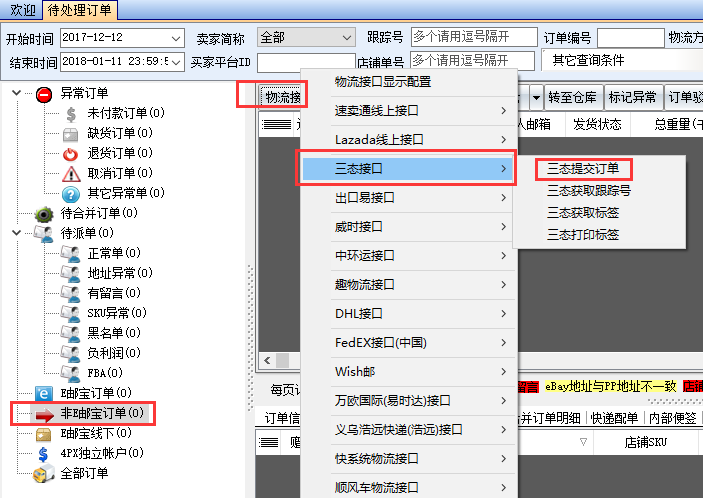Open the 结束时间 date dropdown
This screenshot has height=498, width=703.
pyautogui.click(x=176, y=62)
